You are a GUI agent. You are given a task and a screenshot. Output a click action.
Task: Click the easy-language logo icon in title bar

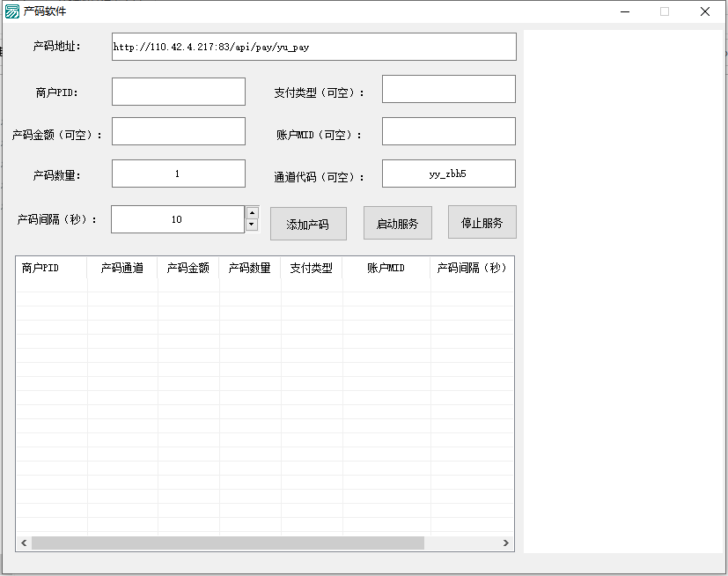(x=12, y=11)
